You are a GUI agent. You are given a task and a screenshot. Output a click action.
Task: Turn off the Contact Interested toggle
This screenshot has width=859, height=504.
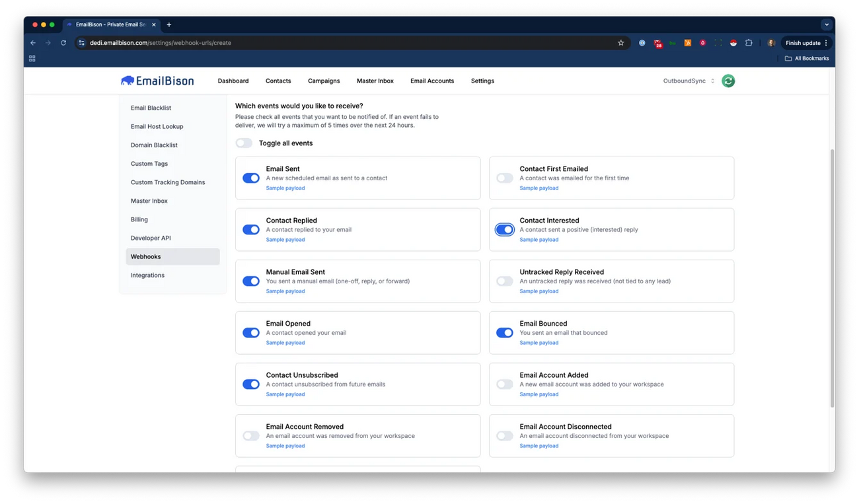pyautogui.click(x=504, y=229)
